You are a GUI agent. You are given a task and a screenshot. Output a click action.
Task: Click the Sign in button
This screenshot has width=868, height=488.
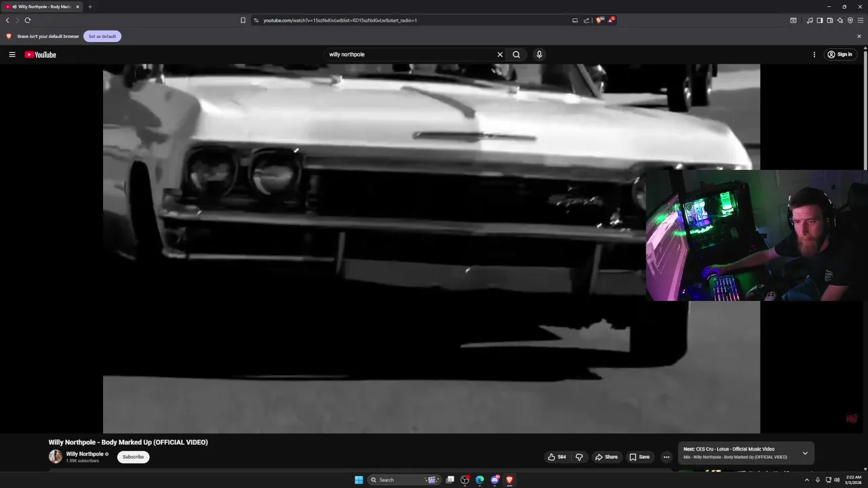pos(841,54)
